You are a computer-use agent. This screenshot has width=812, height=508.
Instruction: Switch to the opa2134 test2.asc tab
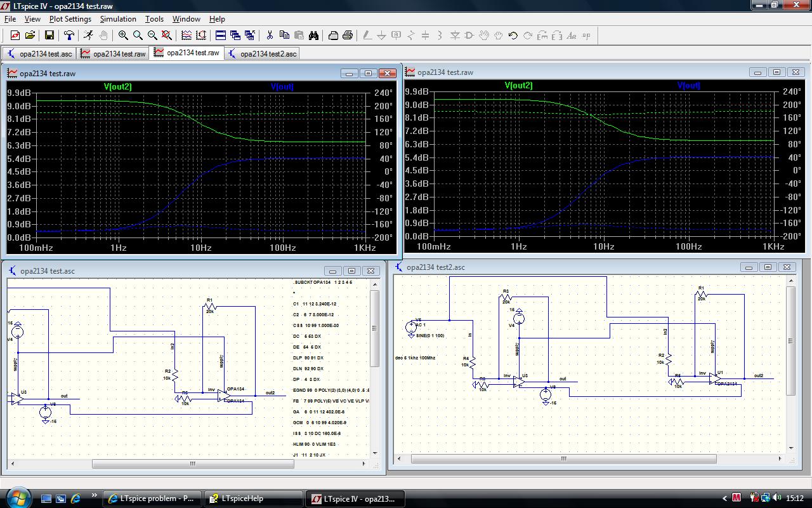262,54
